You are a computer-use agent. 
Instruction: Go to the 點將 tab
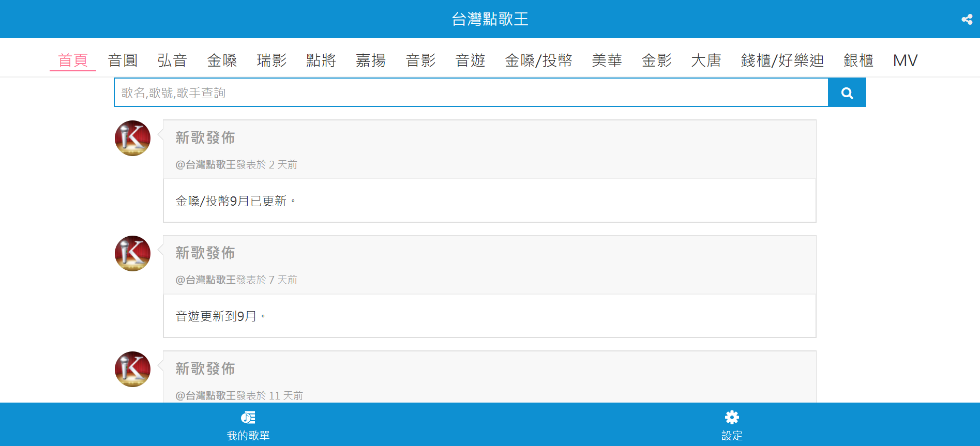tap(321, 60)
